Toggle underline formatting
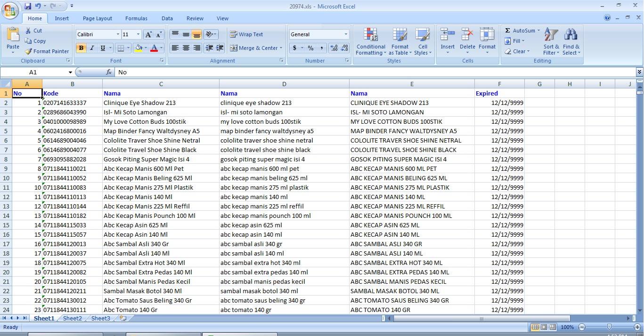Screen dimensions: 644x336 103,48
